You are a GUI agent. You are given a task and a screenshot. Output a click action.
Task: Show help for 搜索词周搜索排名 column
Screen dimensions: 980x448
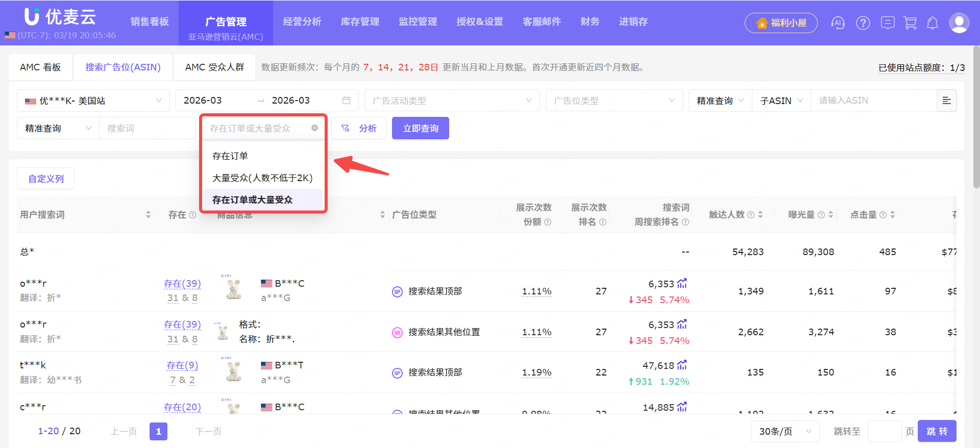[685, 222]
